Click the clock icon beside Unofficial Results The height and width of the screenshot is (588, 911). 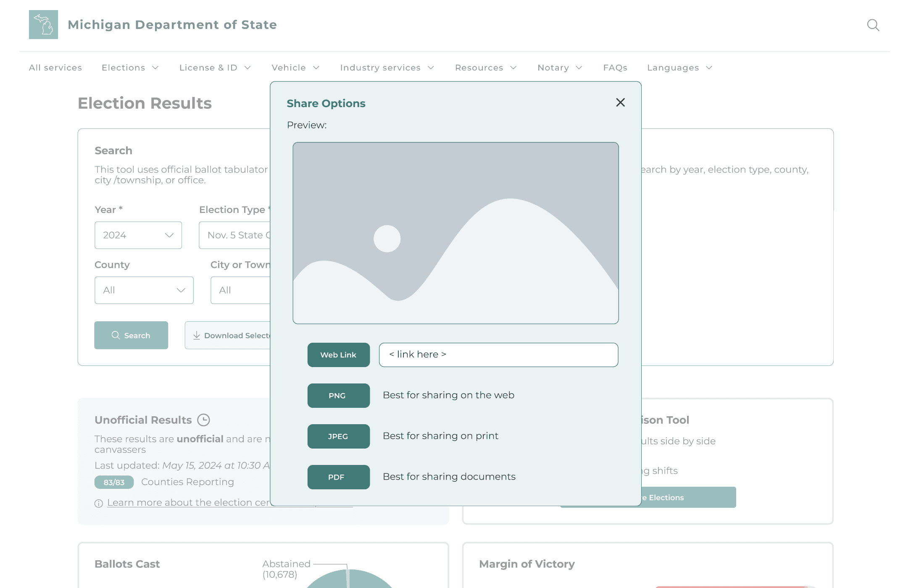coord(203,420)
